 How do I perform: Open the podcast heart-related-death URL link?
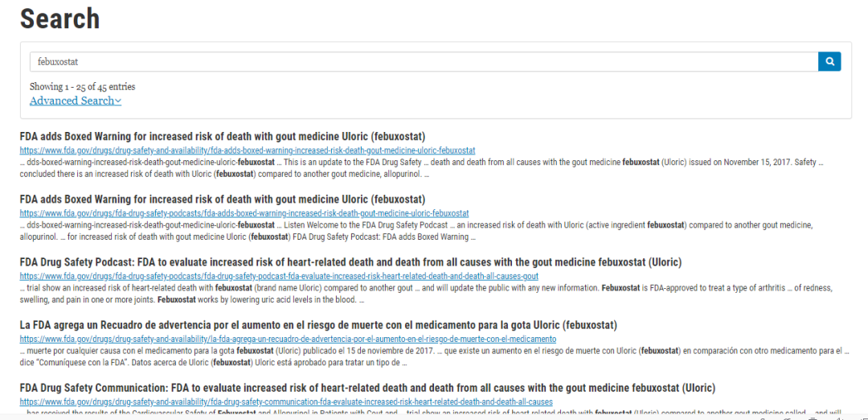(279, 276)
